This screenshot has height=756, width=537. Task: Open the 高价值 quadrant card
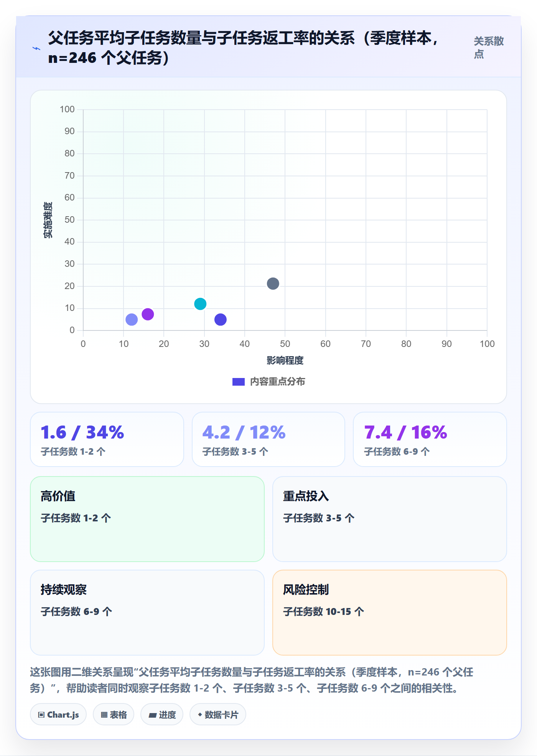[147, 519]
